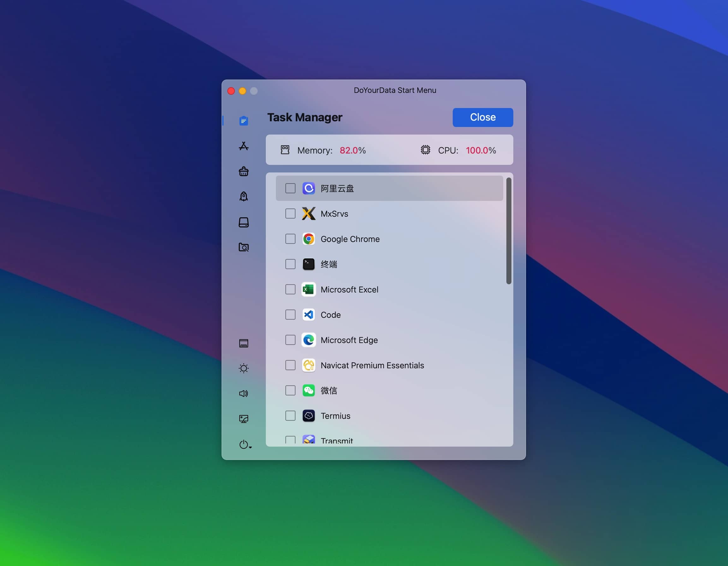Click the Microsoft Edge row label
Screen dimensions: 728x566
(x=349, y=340)
